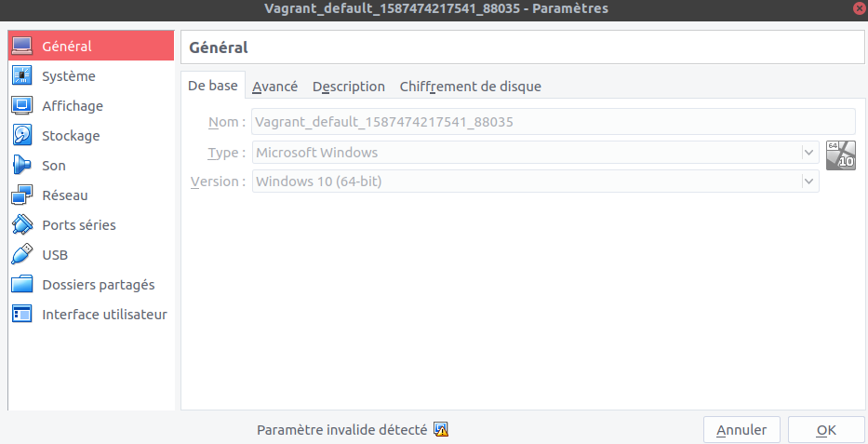868x444 pixels.
Task: Open Réseau network settings icon
Action: coord(23,195)
